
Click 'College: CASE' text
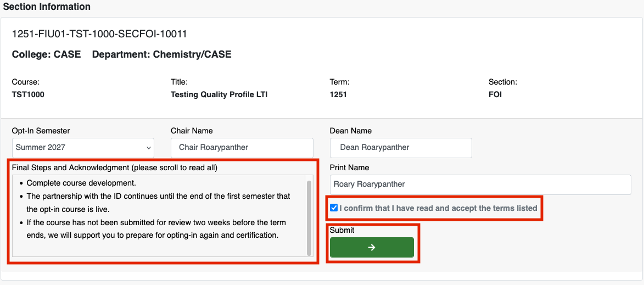pyautogui.click(x=47, y=54)
